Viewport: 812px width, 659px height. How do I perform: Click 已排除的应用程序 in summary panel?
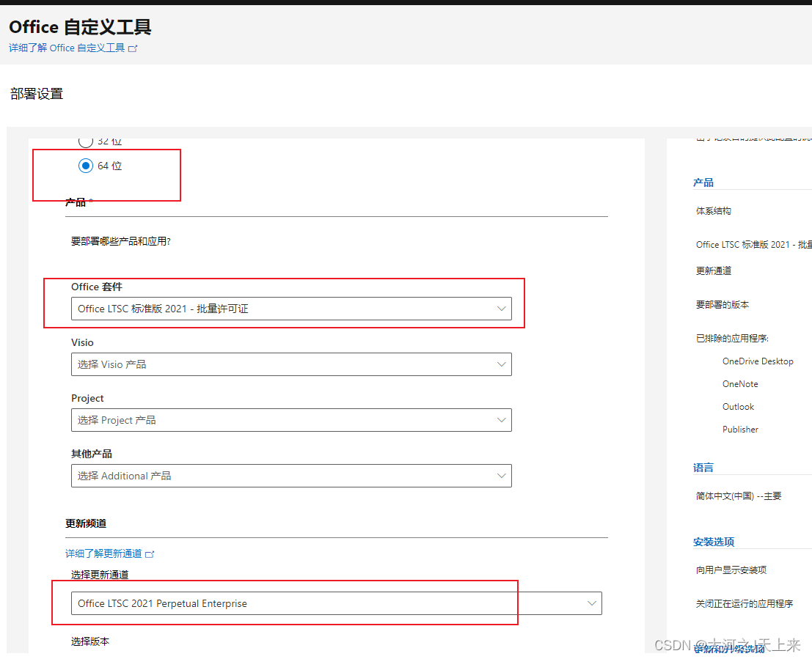tap(732, 338)
